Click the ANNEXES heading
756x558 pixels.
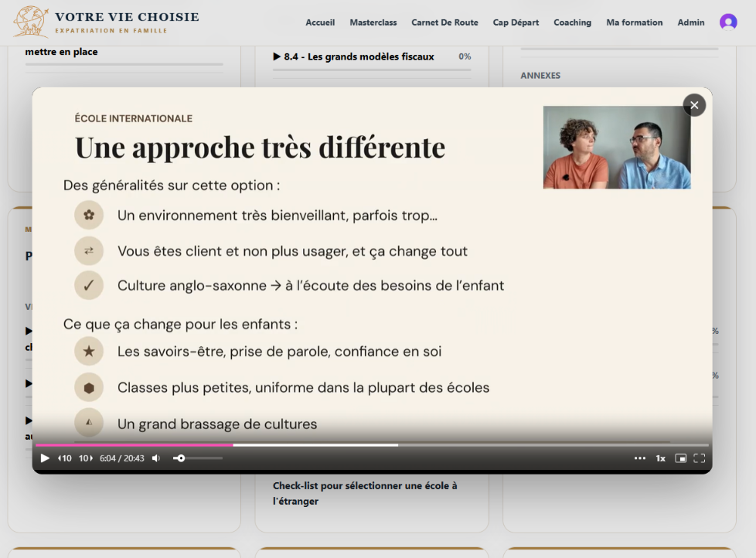point(540,76)
